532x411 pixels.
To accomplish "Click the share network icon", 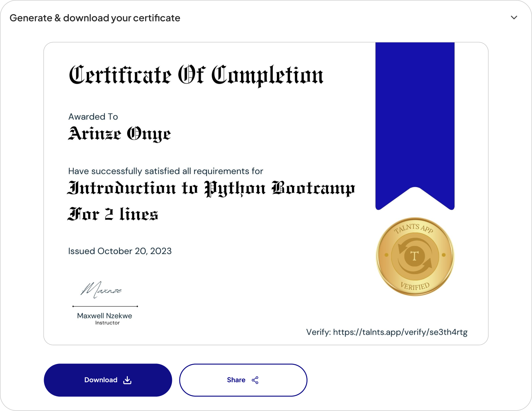I will pyautogui.click(x=255, y=380).
